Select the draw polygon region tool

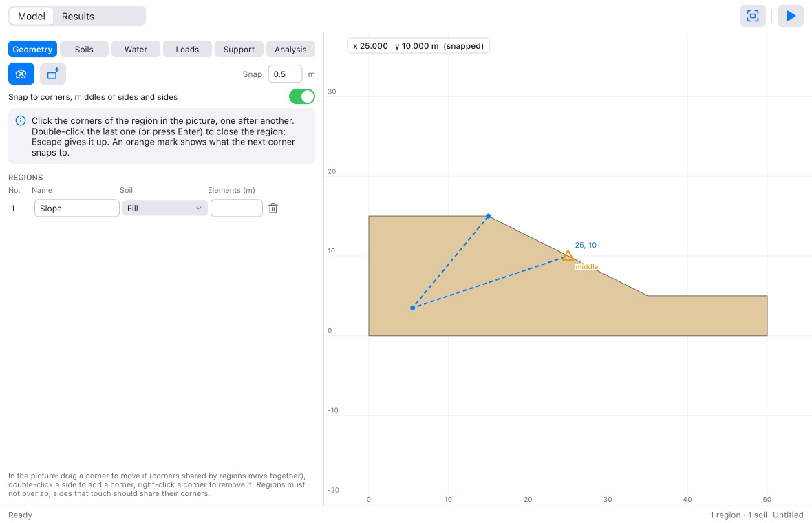coord(21,74)
